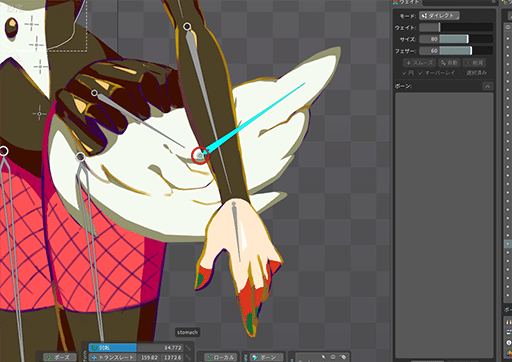
Task: Click the red-circled bone joint on the arm
Action: pyautogui.click(x=200, y=155)
